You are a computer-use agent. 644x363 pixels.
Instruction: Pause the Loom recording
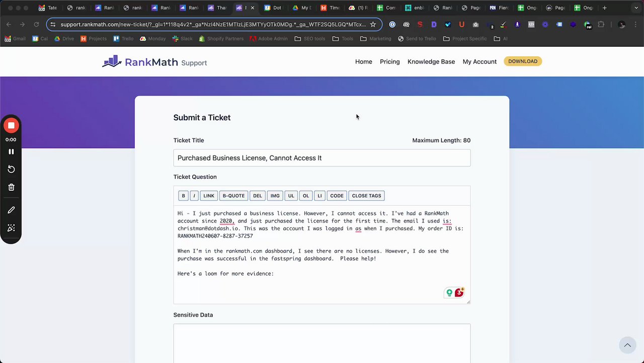tap(11, 152)
